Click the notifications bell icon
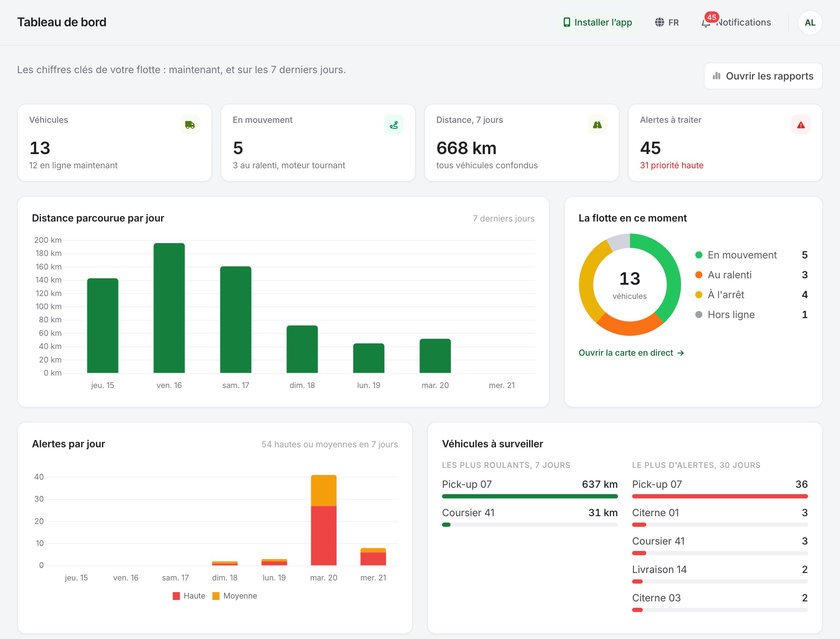Screen dimensions: 840x639 706,23
